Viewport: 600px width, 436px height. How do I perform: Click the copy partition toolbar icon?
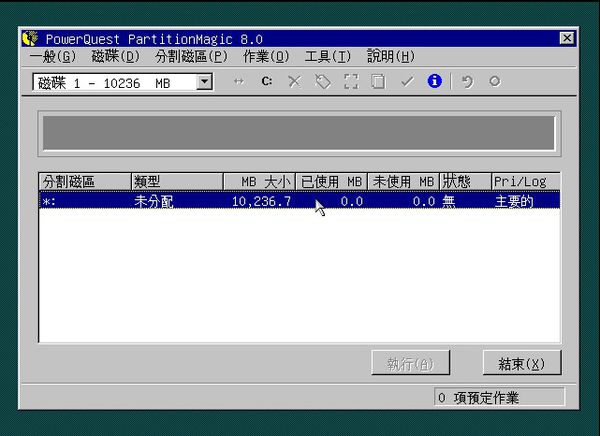(x=378, y=82)
